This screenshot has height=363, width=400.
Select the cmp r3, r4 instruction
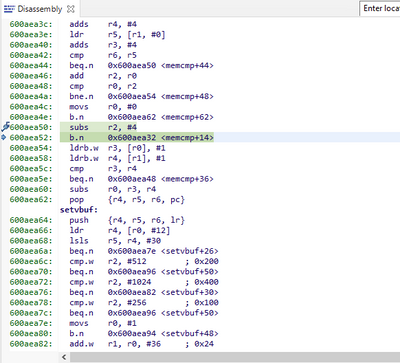point(103,169)
